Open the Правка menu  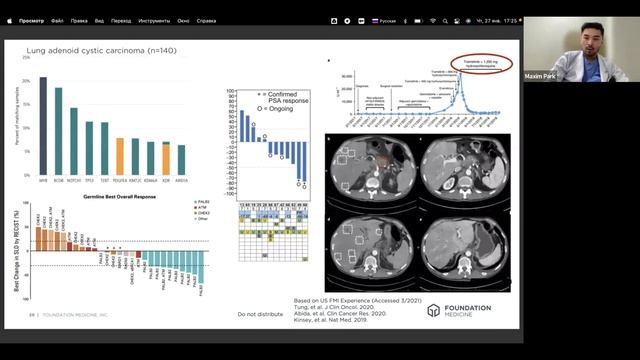[79, 21]
